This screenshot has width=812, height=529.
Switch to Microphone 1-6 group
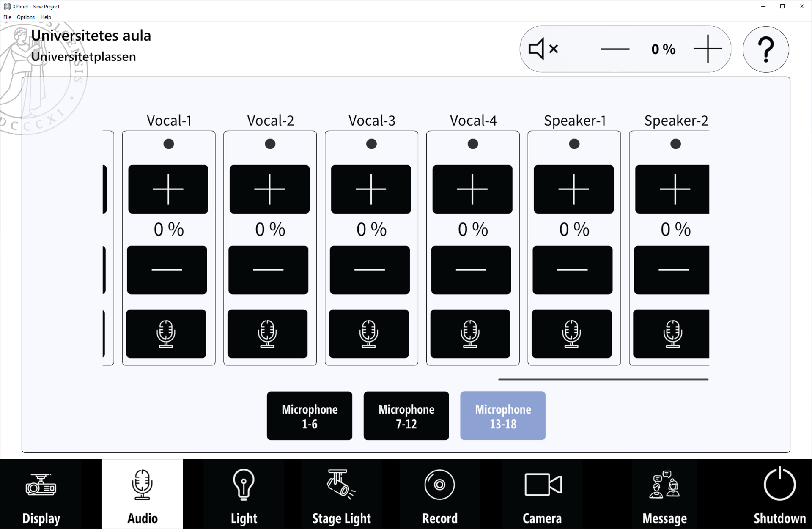tap(310, 416)
